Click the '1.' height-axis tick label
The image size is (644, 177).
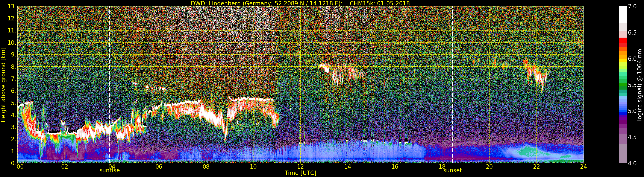click(x=13, y=151)
